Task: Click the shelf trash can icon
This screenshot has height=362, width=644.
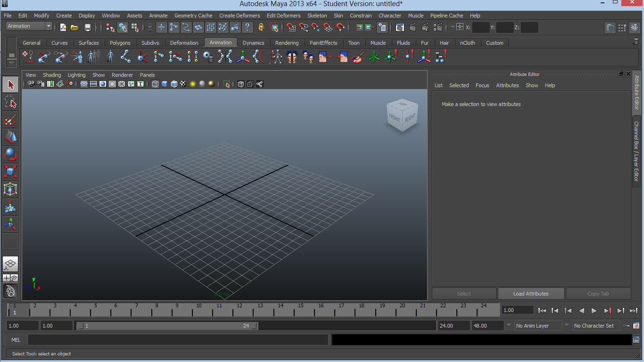Action: point(636,42)
